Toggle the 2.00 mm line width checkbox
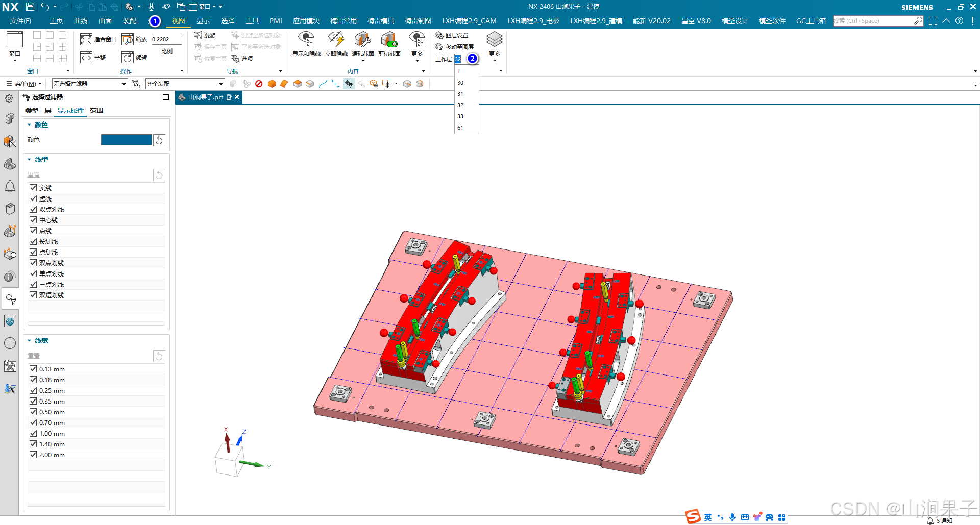 (x=33, y=455)
